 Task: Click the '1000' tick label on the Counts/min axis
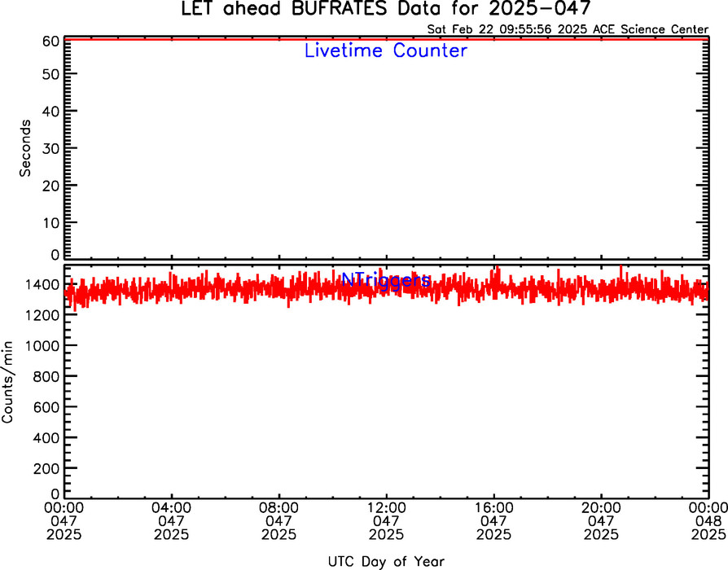tap(42, 345)
